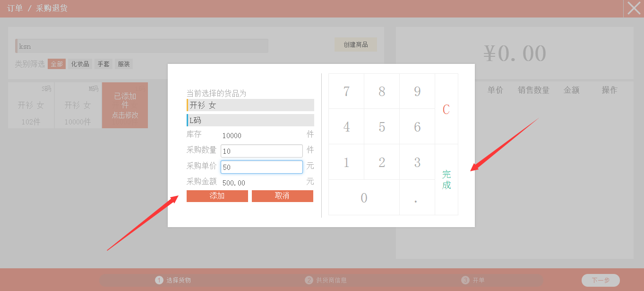Confirm entry with 完成 key
Viewport: 644px width, 291px height.
(446, 180)
